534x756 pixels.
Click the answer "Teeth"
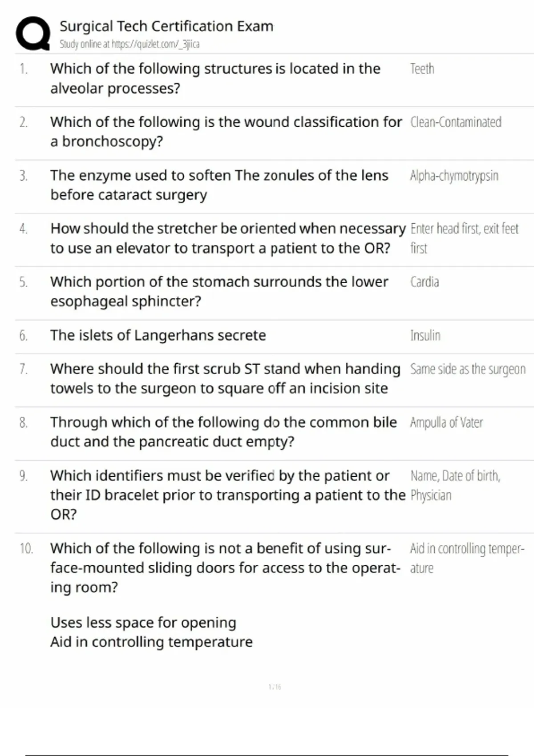(422, 69)
